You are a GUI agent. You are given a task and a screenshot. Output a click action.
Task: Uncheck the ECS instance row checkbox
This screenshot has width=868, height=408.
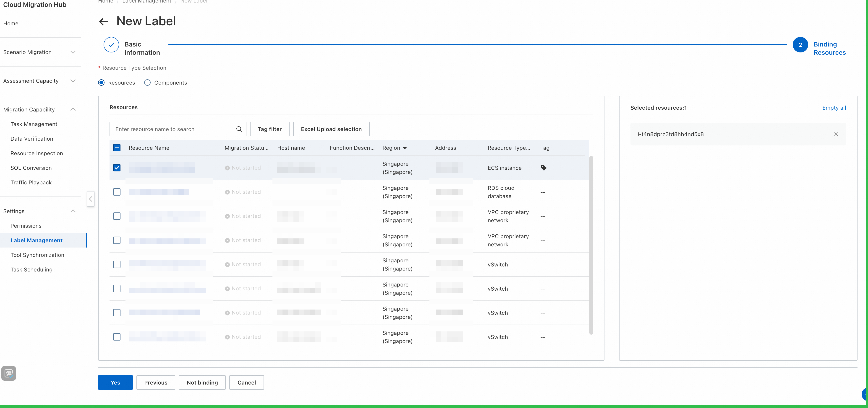(117, 168)
